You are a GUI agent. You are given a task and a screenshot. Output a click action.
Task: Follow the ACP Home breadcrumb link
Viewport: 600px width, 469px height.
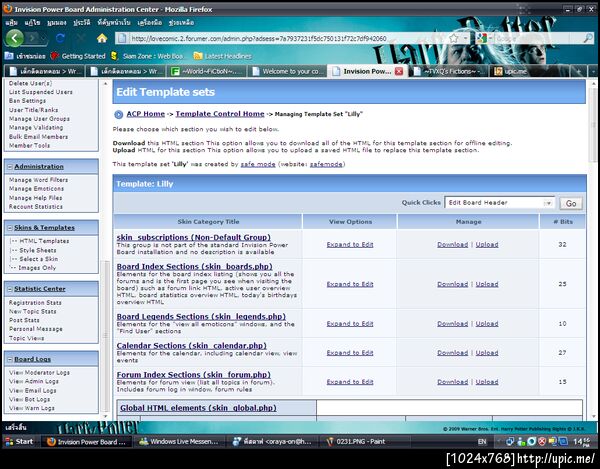tap(146, 114)
